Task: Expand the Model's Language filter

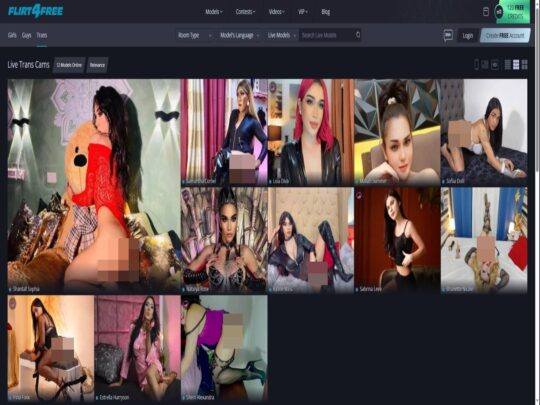Action: [x=240, y=35]
